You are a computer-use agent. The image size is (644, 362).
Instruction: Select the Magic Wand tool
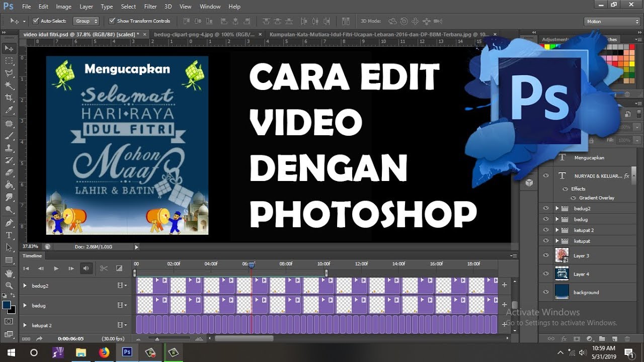point(9,85)
